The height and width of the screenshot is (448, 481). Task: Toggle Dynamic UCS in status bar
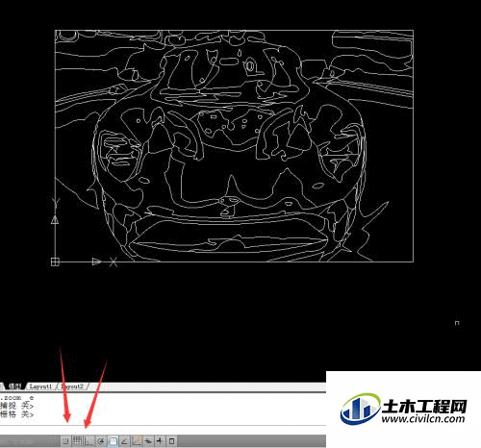(x=137, y=441)
